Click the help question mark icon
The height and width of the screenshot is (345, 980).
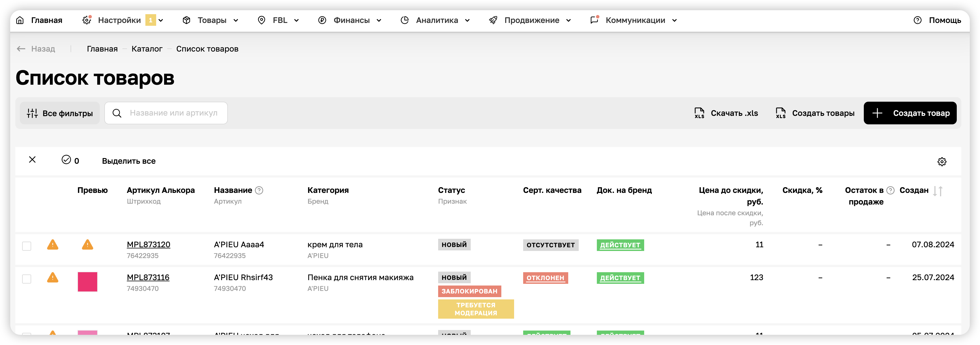918,20
